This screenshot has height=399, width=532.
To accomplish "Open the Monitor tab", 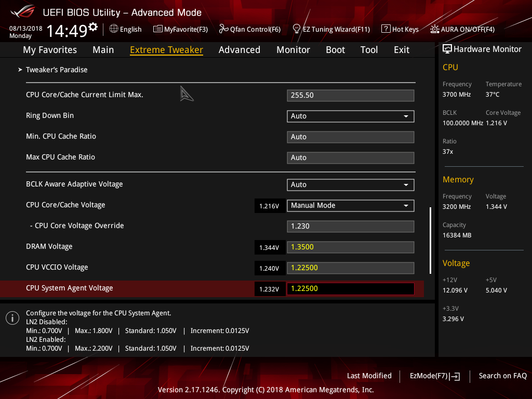I will (293, 50).
